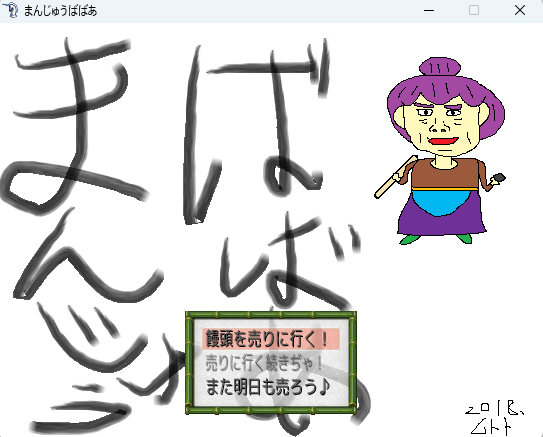Screen dimensions: 543x437
Task: Close the まんじゅうばばあ game window
Action: pyautogui.click(x=520, y=11)
